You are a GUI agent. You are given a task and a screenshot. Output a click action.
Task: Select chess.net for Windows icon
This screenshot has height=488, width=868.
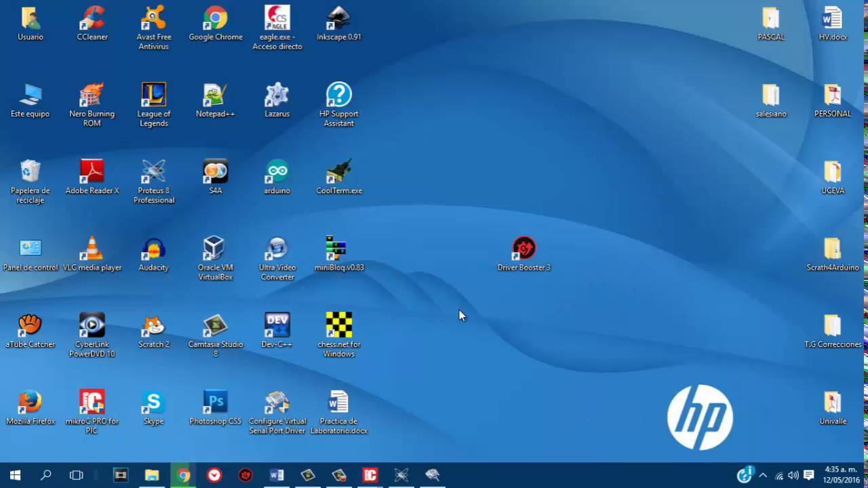pyautogui.click(x=339, y=335)
